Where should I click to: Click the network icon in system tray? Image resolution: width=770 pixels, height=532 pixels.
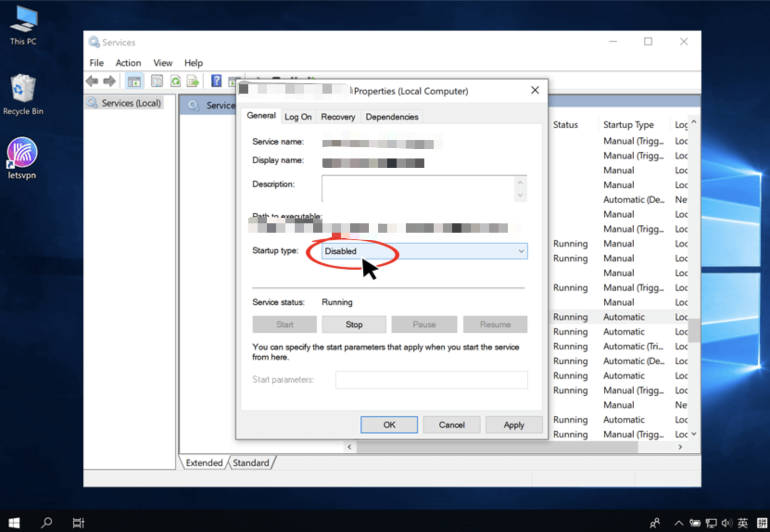click(711, 523)
